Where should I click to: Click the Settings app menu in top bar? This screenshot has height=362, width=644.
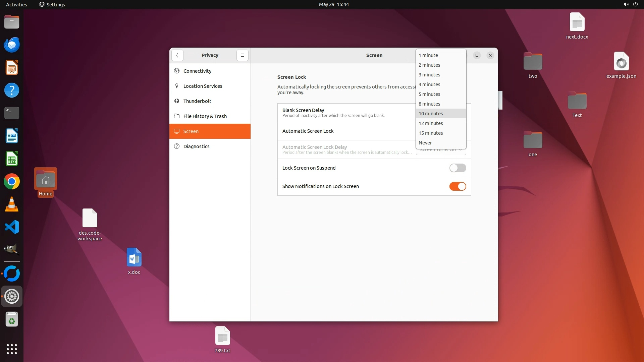click(52, 4)
